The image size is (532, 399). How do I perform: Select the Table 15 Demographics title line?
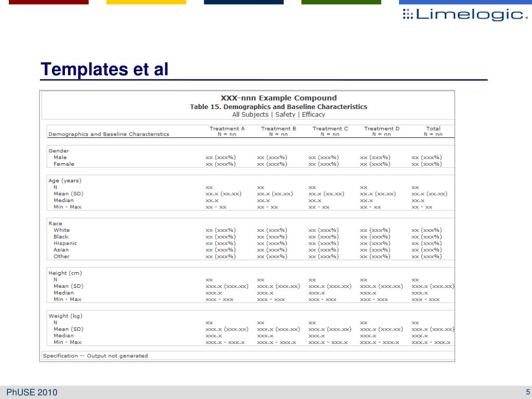(x=278, y=107)
